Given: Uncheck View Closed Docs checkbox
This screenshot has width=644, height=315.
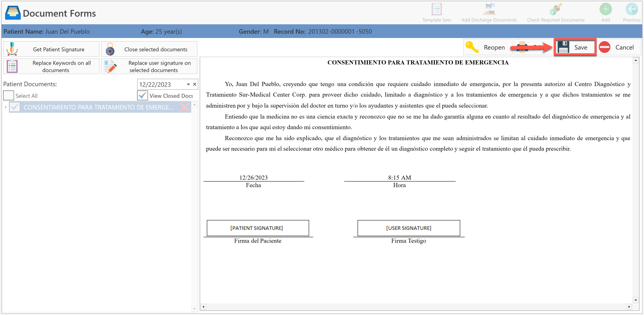Looking at the screenshot, I should (143, 95).
